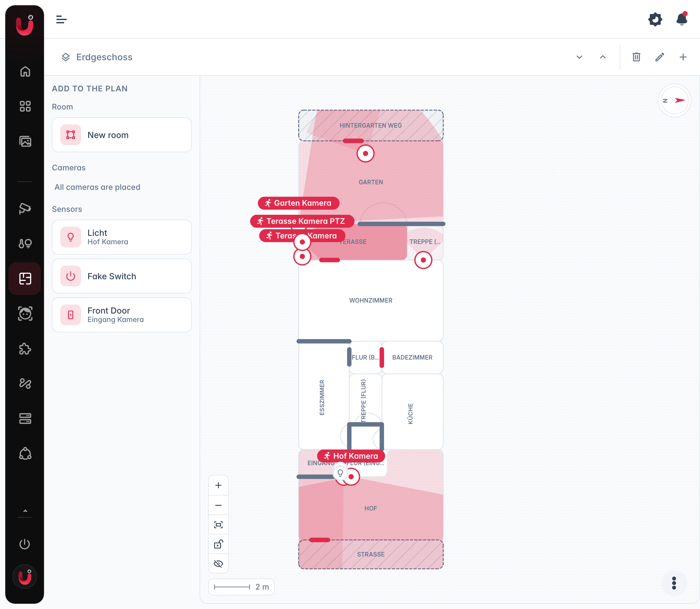The image size is (700, 609).
Task: Open notifications bell
Action: (x=682, y=19)
